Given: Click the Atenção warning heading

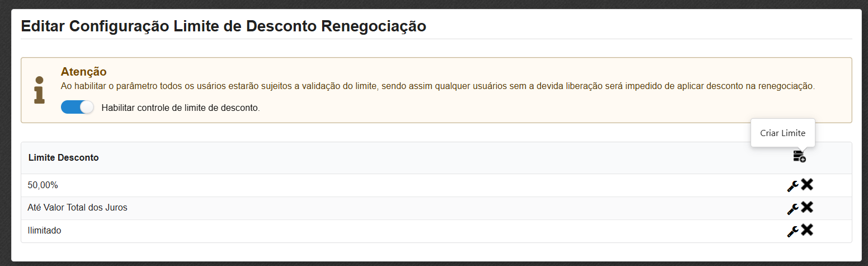Looking at the screenshot, I should [x=83, y=72].
